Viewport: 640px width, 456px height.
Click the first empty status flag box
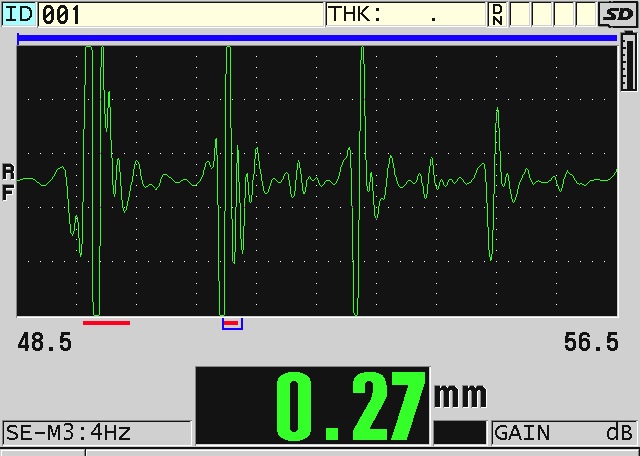521,14
